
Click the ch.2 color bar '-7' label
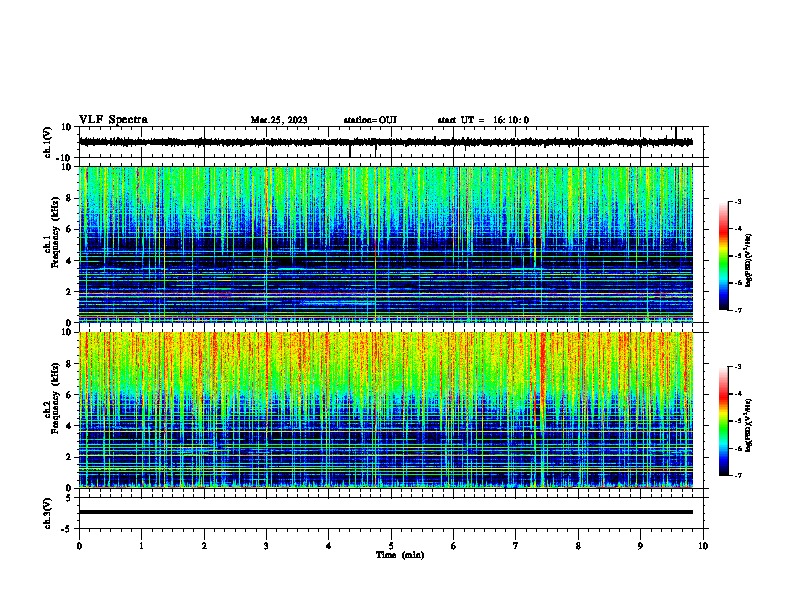(738, 475)
